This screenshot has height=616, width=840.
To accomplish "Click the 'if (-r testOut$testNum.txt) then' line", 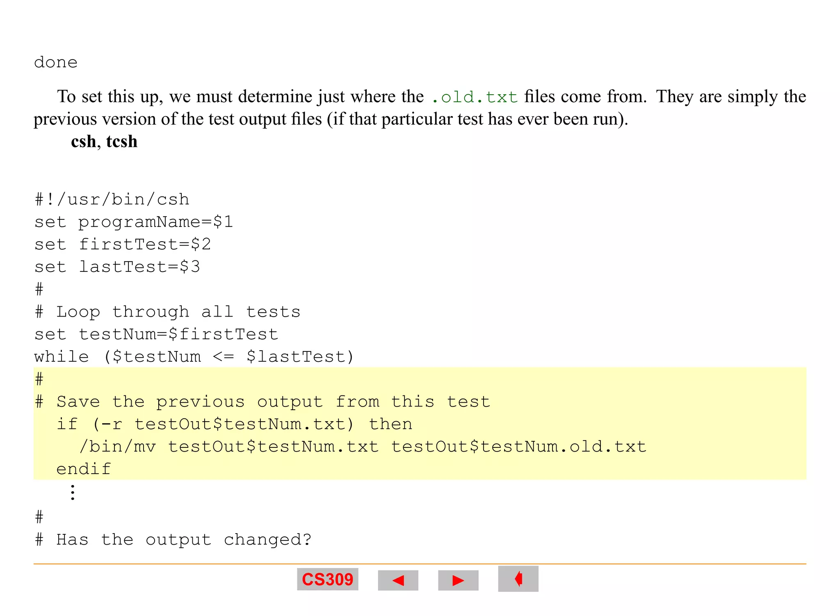I will pyautogui.click(x=234, y=424).
